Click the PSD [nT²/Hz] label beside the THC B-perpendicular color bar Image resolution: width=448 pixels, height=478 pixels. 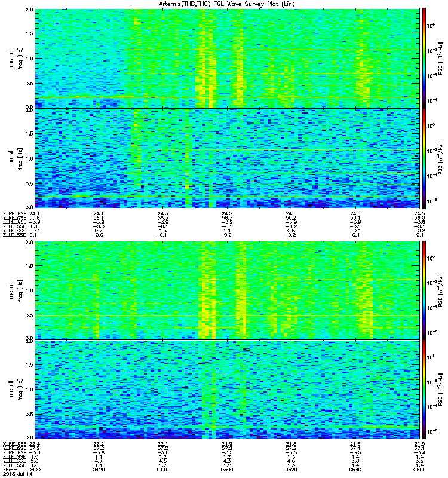coord(440,290)
